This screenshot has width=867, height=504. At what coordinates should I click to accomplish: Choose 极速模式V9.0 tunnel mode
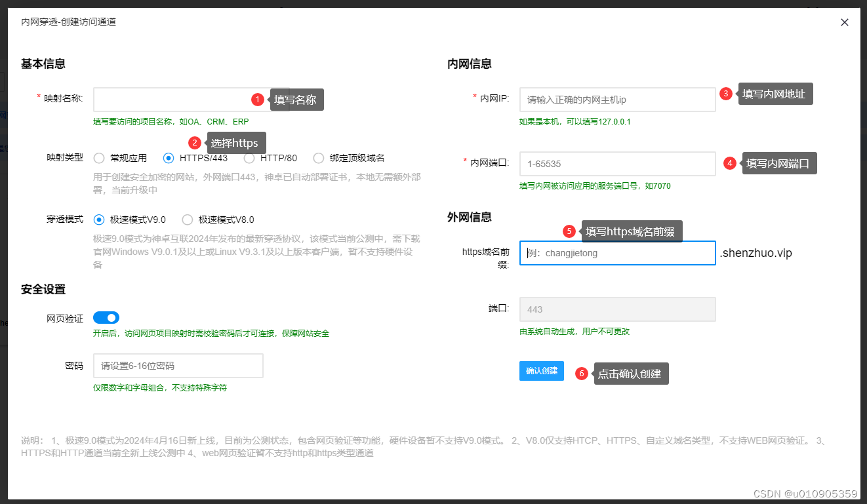(x=99, y=220)
